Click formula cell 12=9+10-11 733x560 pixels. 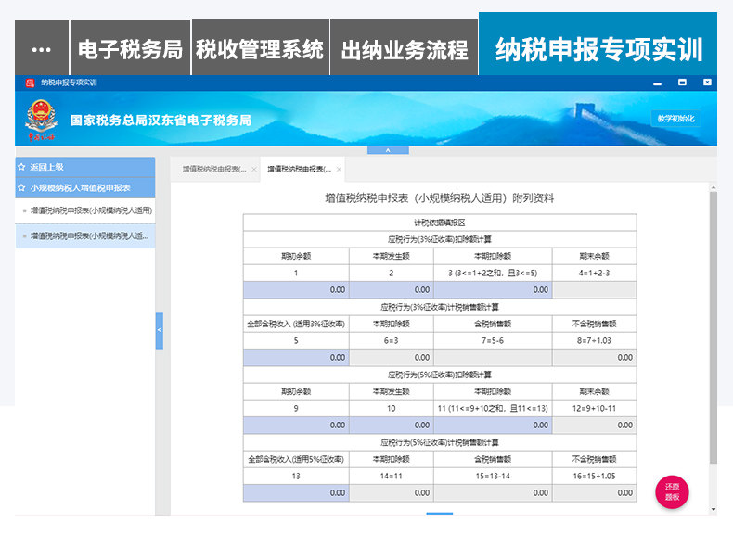pyautogui.click(x=594, y=409)
